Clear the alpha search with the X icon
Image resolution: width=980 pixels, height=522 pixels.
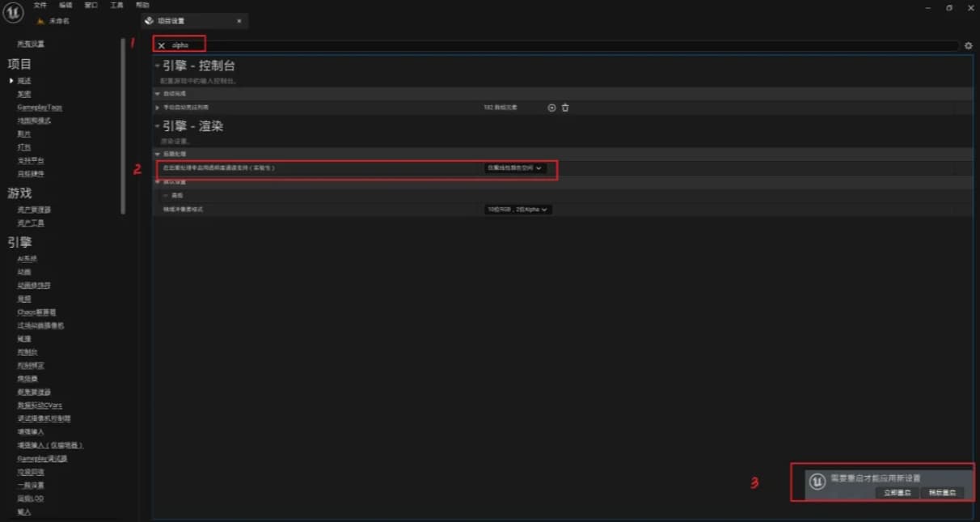(x=162, y=45)
